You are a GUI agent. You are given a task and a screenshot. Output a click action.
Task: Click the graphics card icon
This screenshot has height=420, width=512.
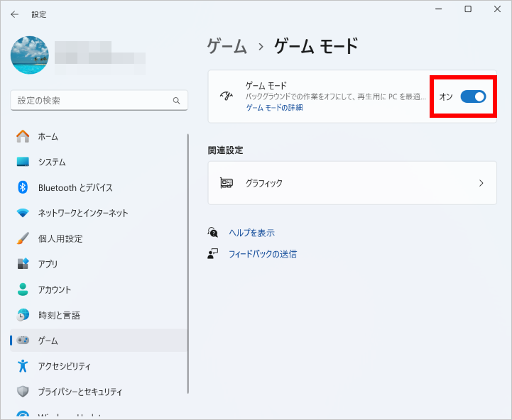pos(227,183)
